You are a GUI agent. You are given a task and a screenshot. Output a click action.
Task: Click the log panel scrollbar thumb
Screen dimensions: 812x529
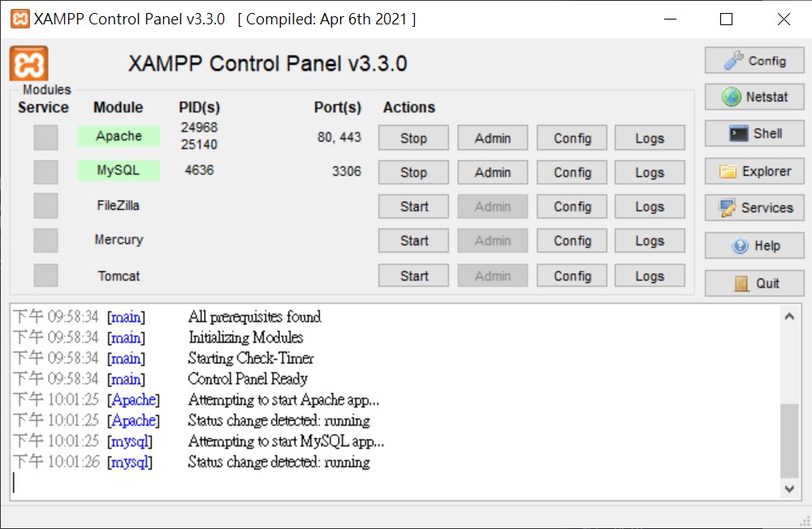coord(789,440)
